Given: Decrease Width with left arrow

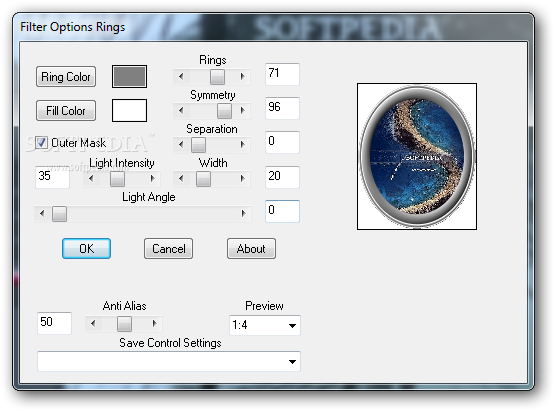Looking at the screenshot, I should [x=181, y=178].
